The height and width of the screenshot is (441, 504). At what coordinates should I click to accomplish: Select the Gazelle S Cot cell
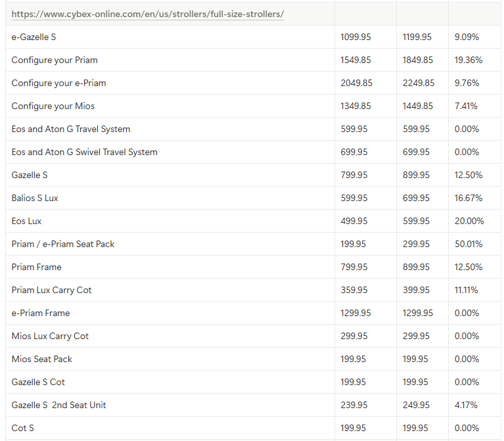pos(170,382)
